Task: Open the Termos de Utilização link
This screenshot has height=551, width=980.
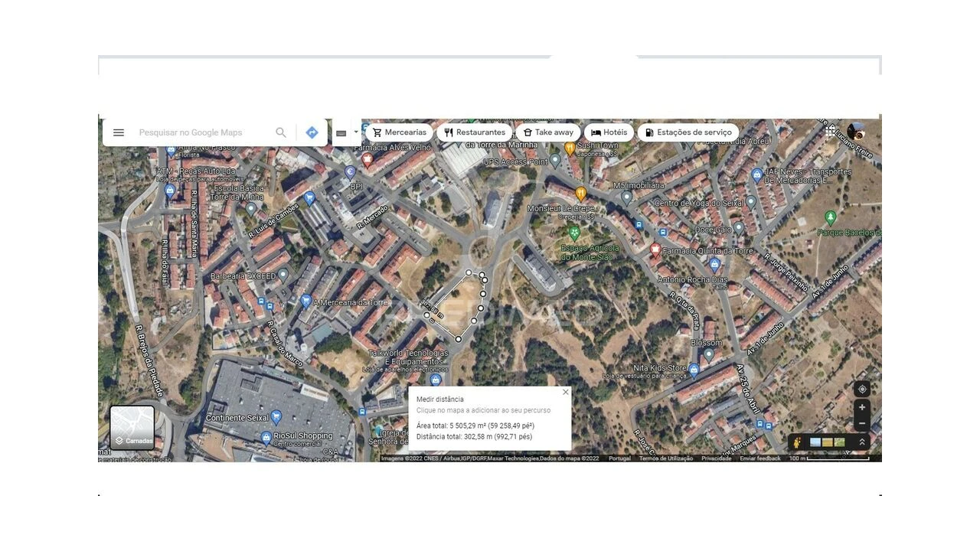Action: pyautogui.click(x=665, y=457)
